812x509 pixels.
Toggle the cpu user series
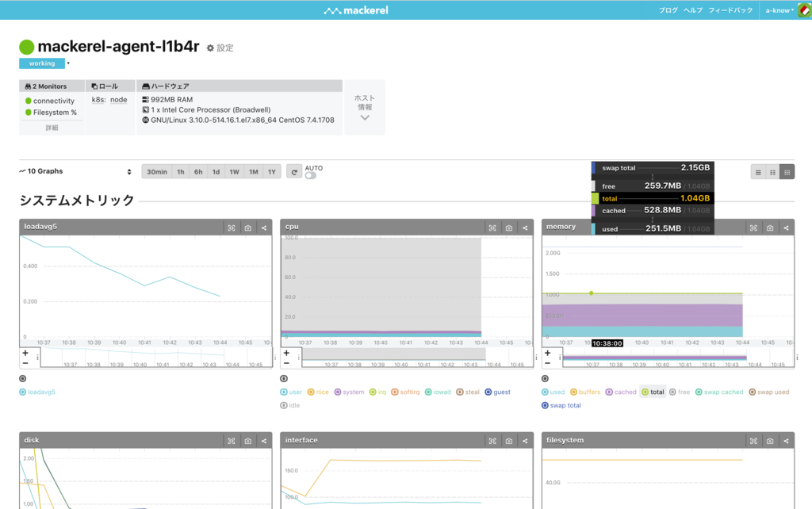[291, 392]
